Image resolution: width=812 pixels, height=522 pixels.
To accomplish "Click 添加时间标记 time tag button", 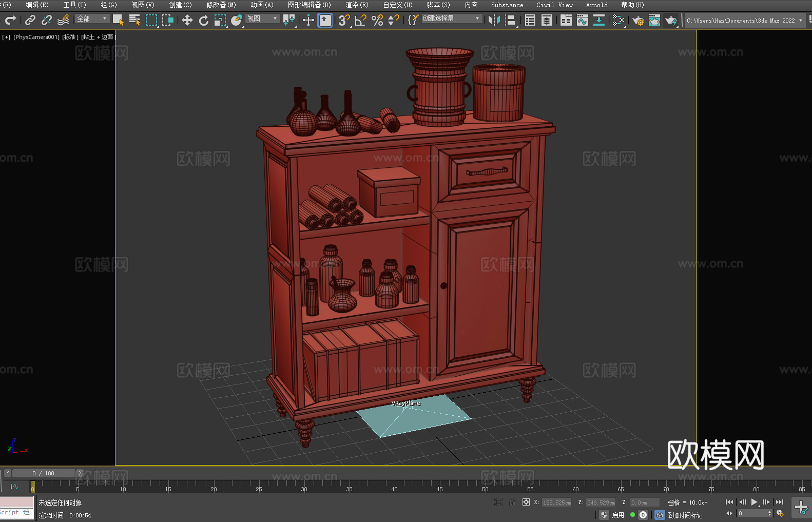I will click(684, 515).
